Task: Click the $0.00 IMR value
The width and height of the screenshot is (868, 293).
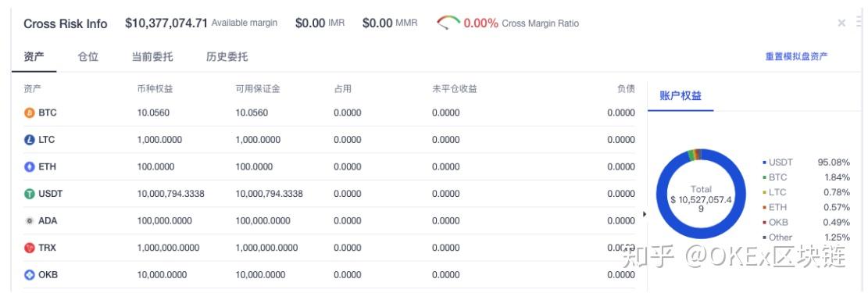Action: pyautogui.click(x=310, y=23)
